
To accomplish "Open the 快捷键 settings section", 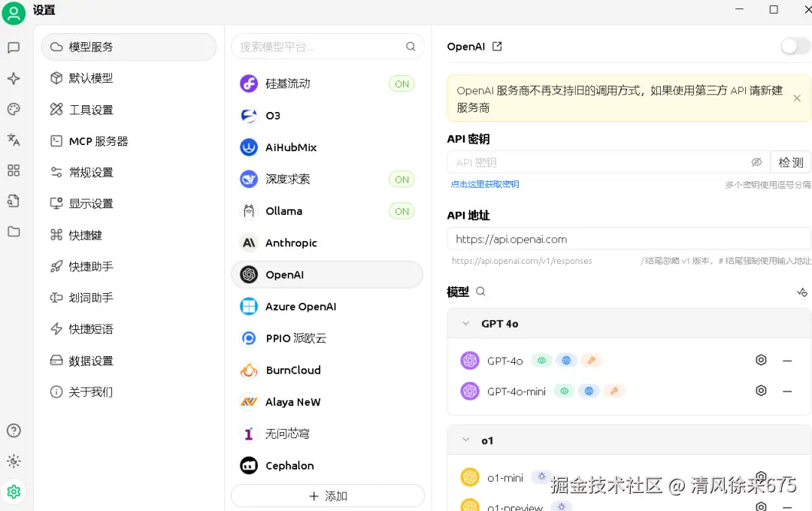I will pos(129,235).
